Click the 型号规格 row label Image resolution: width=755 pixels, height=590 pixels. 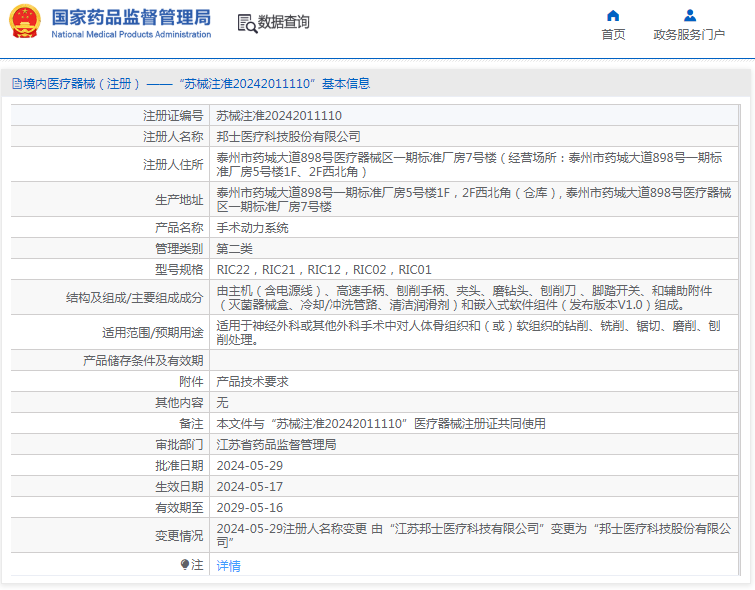coord(179,270)
